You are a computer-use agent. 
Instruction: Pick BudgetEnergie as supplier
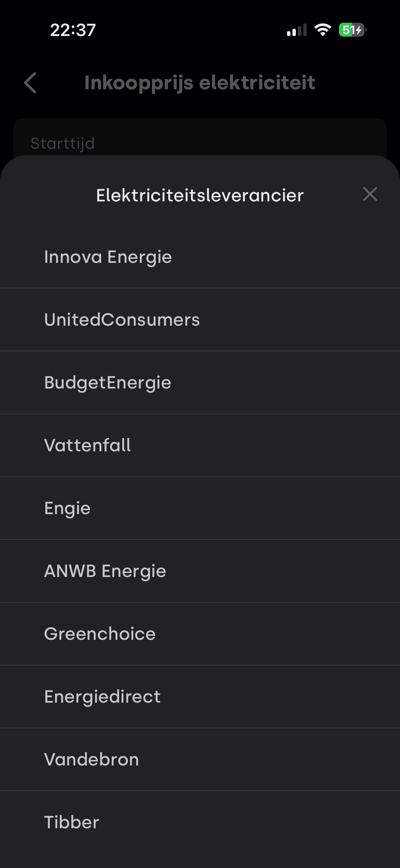click(x=108, y=382)
